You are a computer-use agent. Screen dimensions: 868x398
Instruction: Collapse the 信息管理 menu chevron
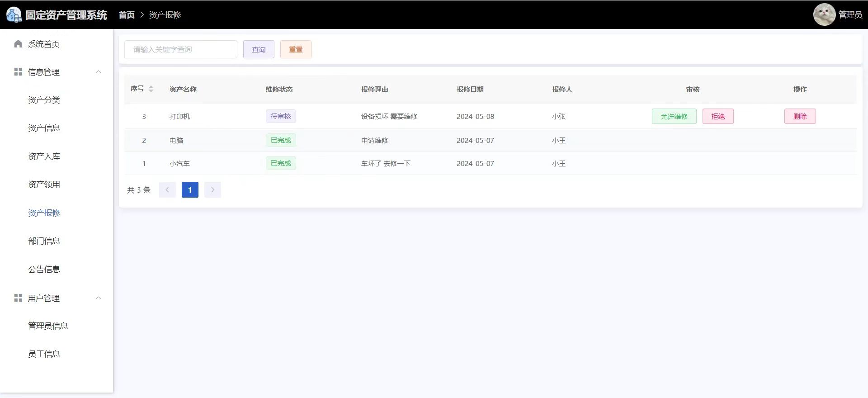[x=98, y=72]
